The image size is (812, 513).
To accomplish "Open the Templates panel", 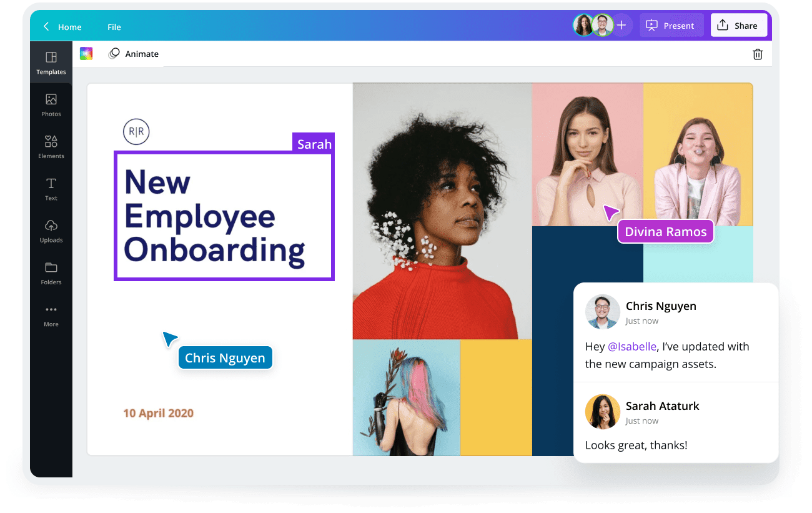I will pyautogui.click(x=51, y=62).
